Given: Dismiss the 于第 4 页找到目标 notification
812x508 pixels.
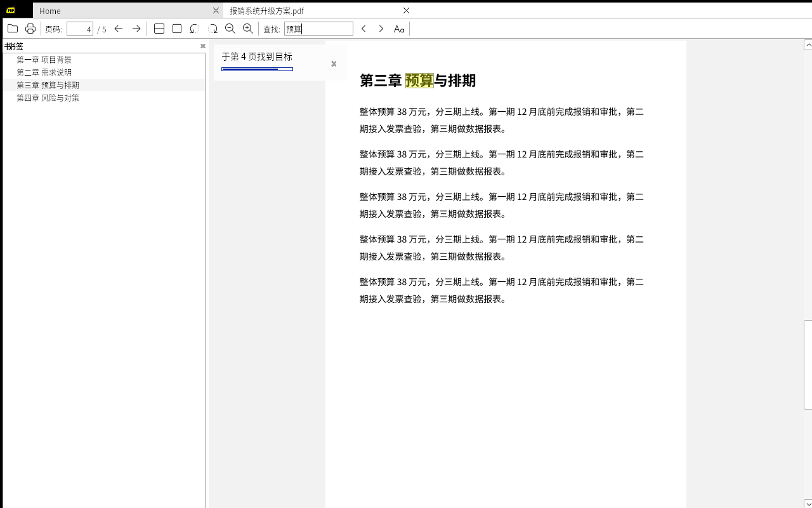Looking at the screenshot, I should pyautogui.click(x=334, y=63).
